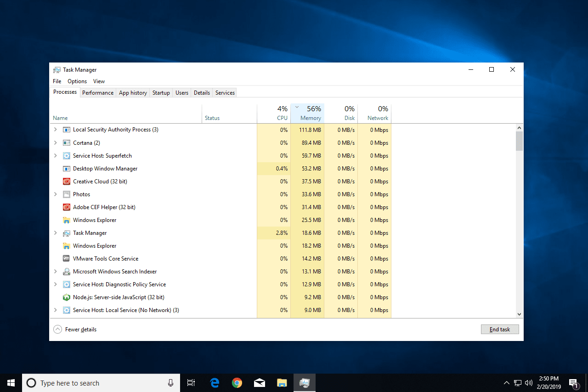This screenshot has height=392, width=588.
Task: Open File Explorer from the taskbar
Action: pyautogui.click(x=282, y=383)
